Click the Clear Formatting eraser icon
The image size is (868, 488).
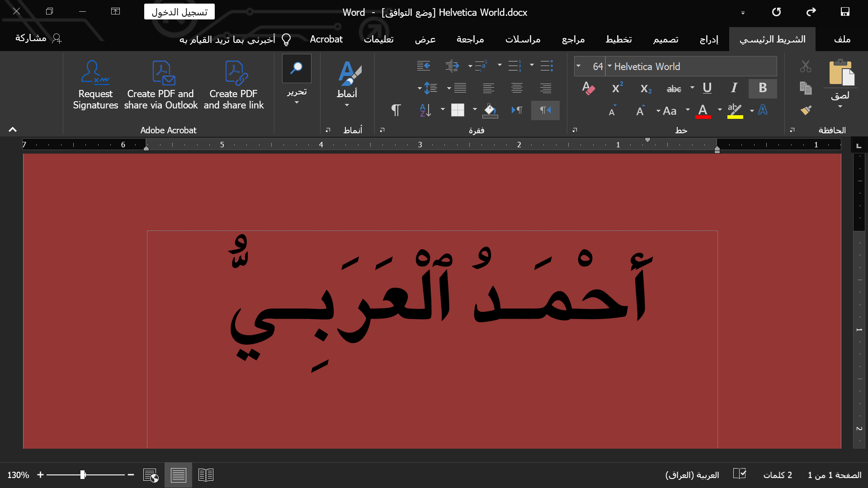point(588,88)
